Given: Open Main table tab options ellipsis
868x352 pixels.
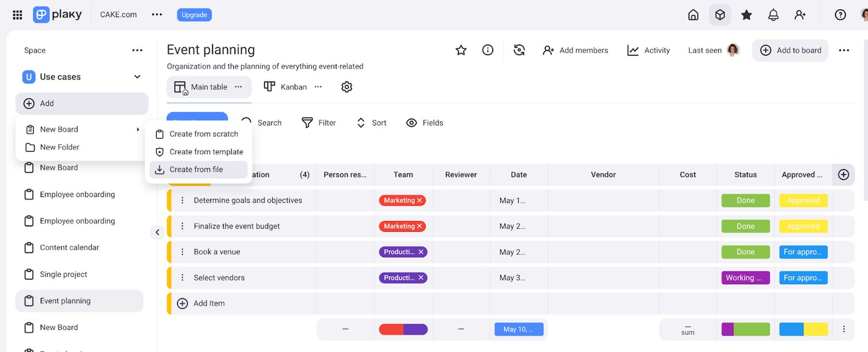Looking at the screenshot, I should (x=238, y=87).
